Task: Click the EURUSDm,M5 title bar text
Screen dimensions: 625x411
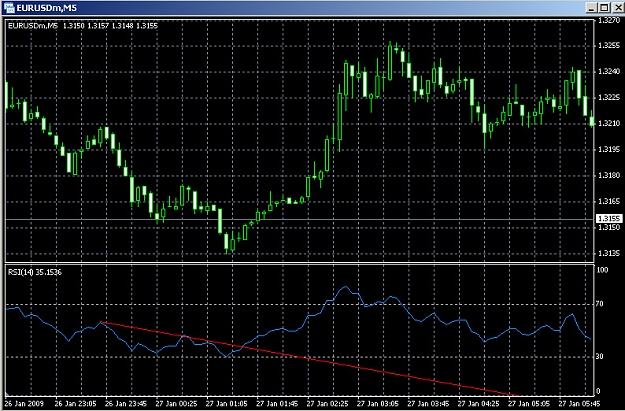Action: click(x=47, y=8)
